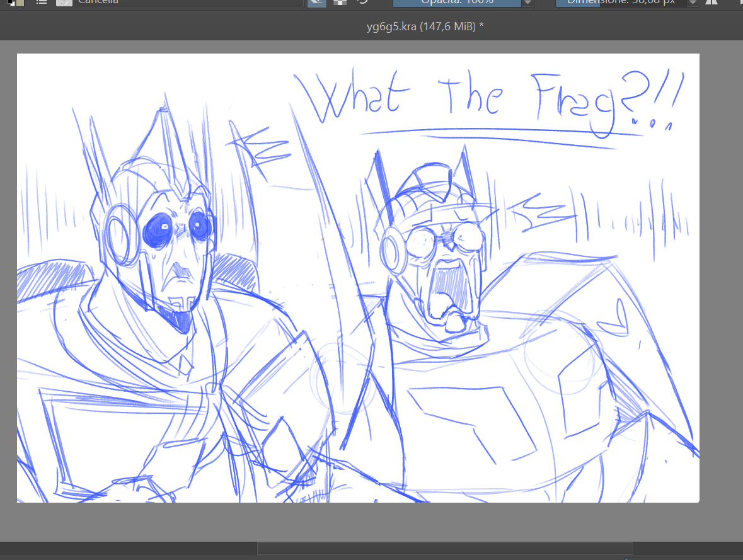Viewport: 743px width, 560px height.
Task: Click the Dimensione brush size slider
Action: tap(621, 3)
